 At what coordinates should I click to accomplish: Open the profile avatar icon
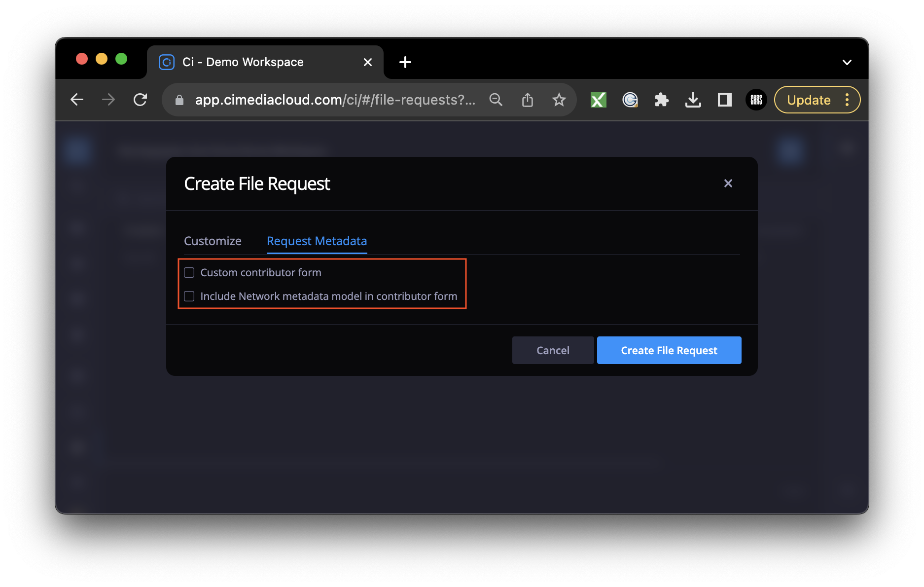[x=756, y=100]
